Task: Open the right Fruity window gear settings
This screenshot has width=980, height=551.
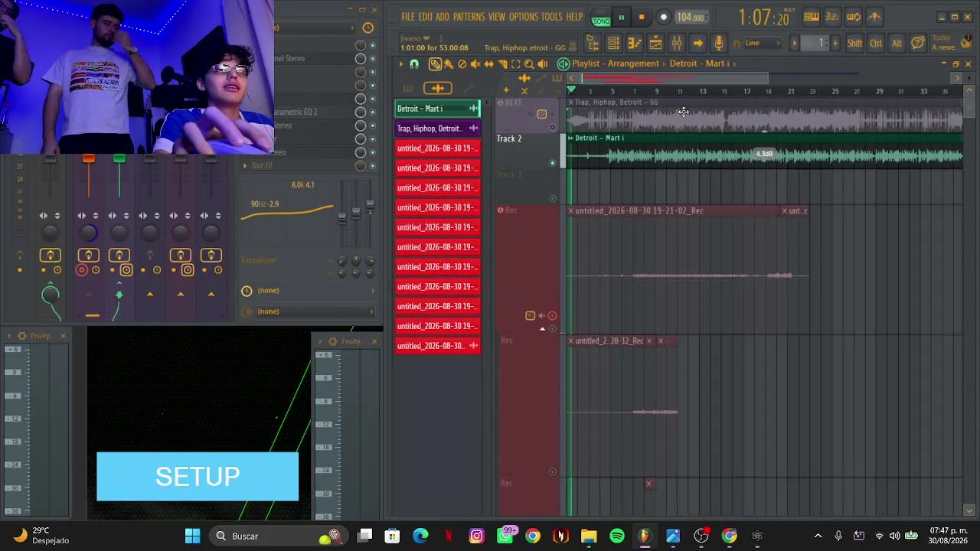Action: (332, 341)
